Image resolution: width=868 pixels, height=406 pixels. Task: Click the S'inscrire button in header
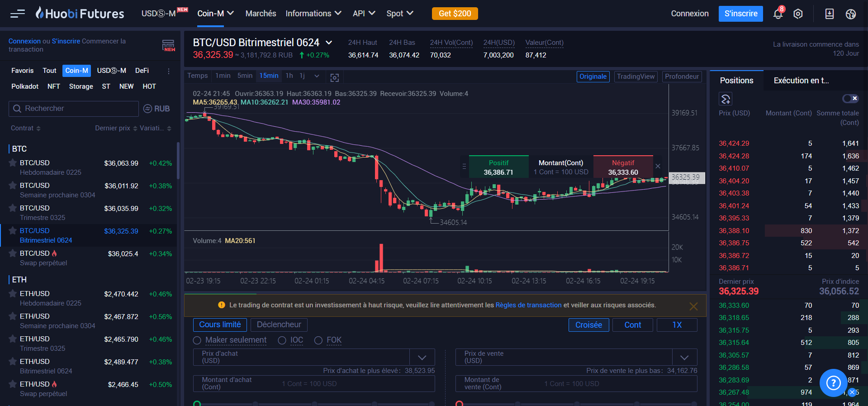(740, 14)
